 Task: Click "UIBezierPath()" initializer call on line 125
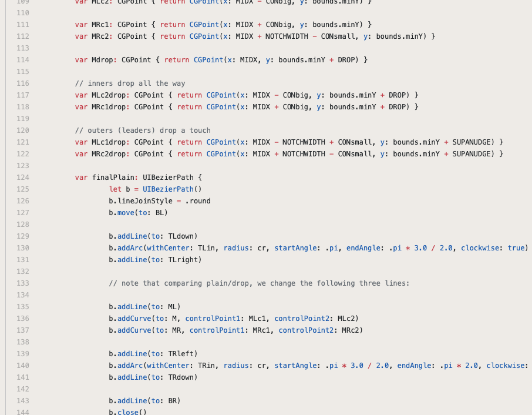[x=172, y=189]
